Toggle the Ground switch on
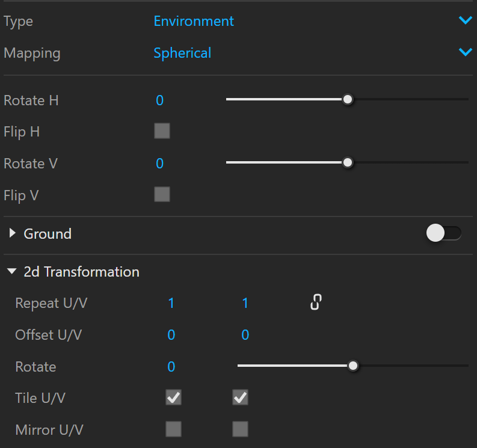477x448 pixels. pyautogui.click(x=444, y=233)
